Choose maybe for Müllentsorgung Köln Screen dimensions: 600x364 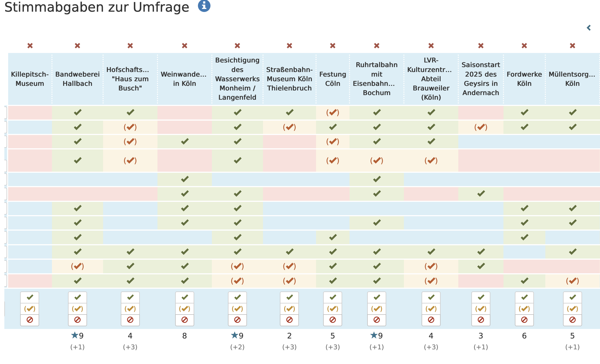coord(573,309)
